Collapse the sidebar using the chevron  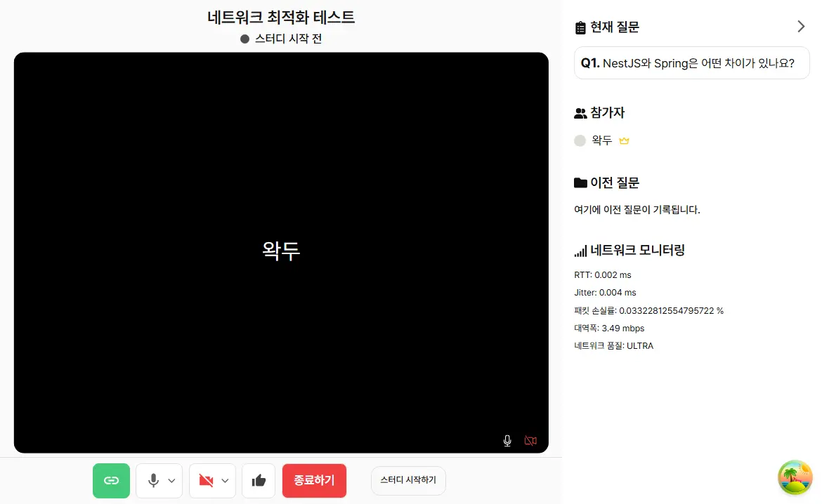point(801,26)
